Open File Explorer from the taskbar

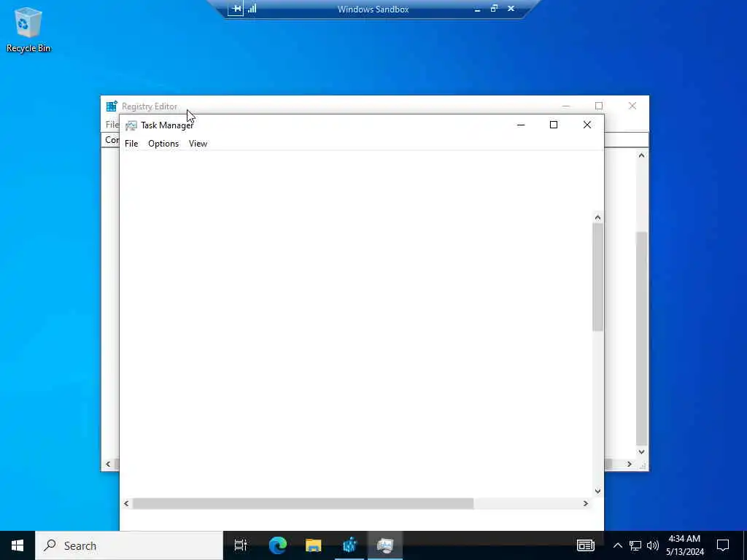click(x=314, y=545)
